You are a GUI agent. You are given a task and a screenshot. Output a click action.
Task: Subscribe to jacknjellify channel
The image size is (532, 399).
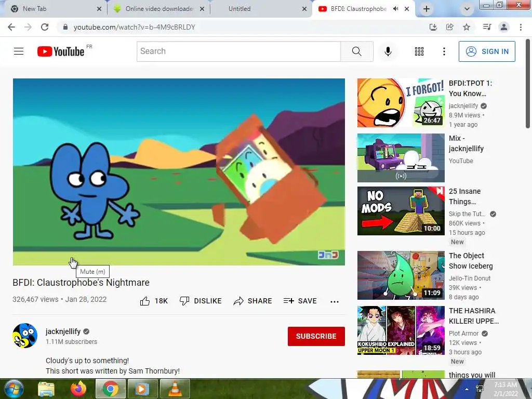pos(316,336)
